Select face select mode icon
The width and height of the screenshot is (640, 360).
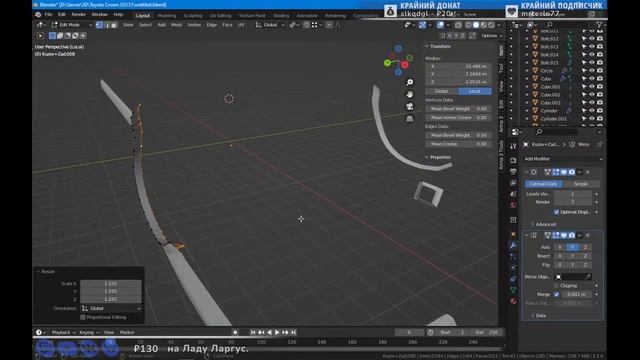[114, 25]
